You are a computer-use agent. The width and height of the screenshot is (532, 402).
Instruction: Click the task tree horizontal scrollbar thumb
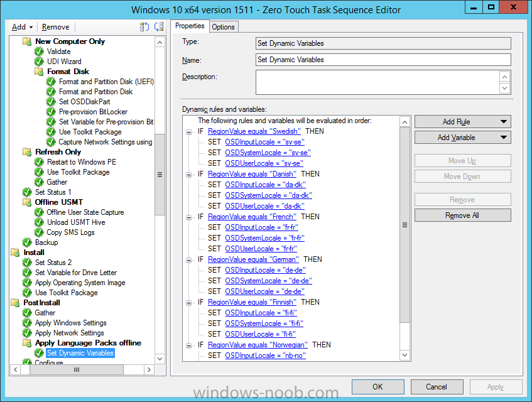(x=77, y=369)
